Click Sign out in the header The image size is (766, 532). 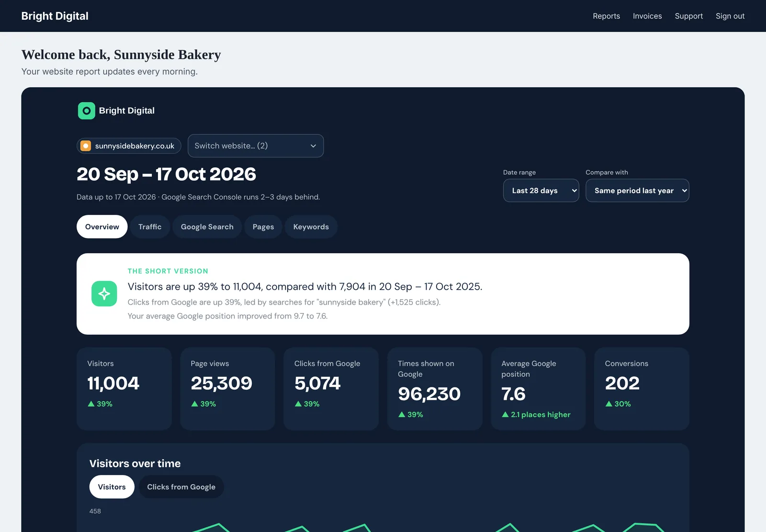tap(730, 16)
